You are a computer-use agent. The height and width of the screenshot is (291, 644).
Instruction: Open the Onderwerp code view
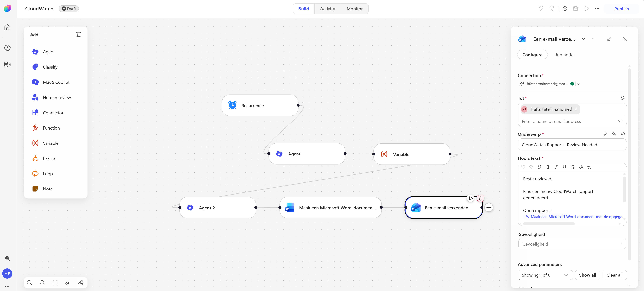(x=623, y=134)
